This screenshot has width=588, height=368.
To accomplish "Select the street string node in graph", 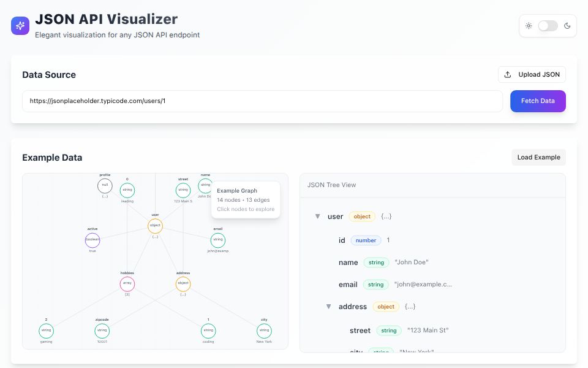I will click(x=183, y=190).
